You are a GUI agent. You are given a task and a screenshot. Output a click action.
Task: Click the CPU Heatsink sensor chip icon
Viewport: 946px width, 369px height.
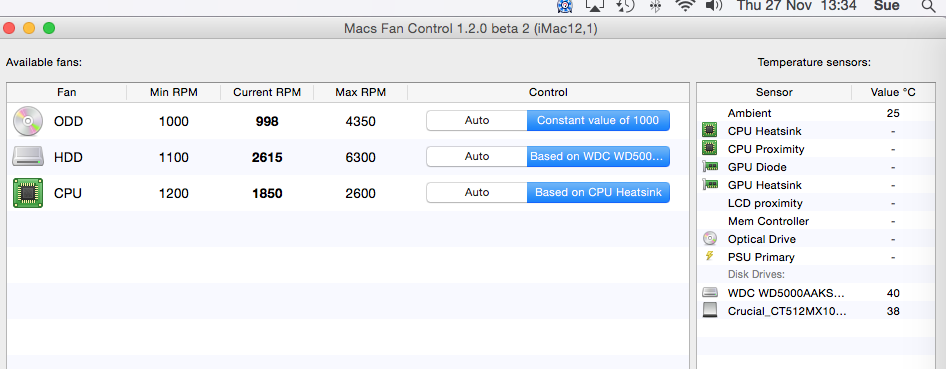coord(710,131)
